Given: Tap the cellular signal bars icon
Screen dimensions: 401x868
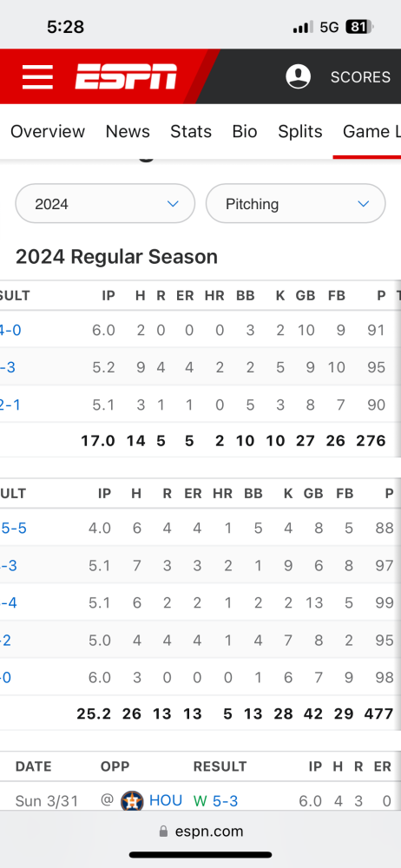Looking at the screenshot, I should (x=303, y=27).
